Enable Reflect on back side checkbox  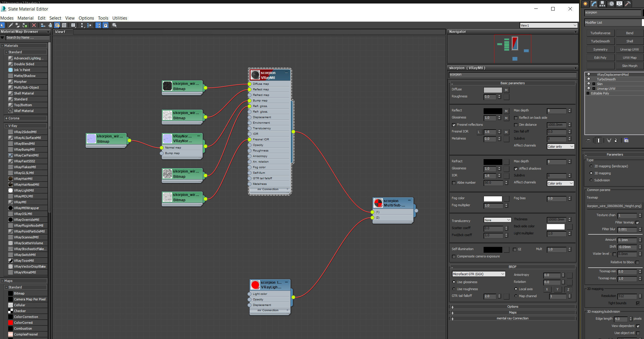point(516,118)
